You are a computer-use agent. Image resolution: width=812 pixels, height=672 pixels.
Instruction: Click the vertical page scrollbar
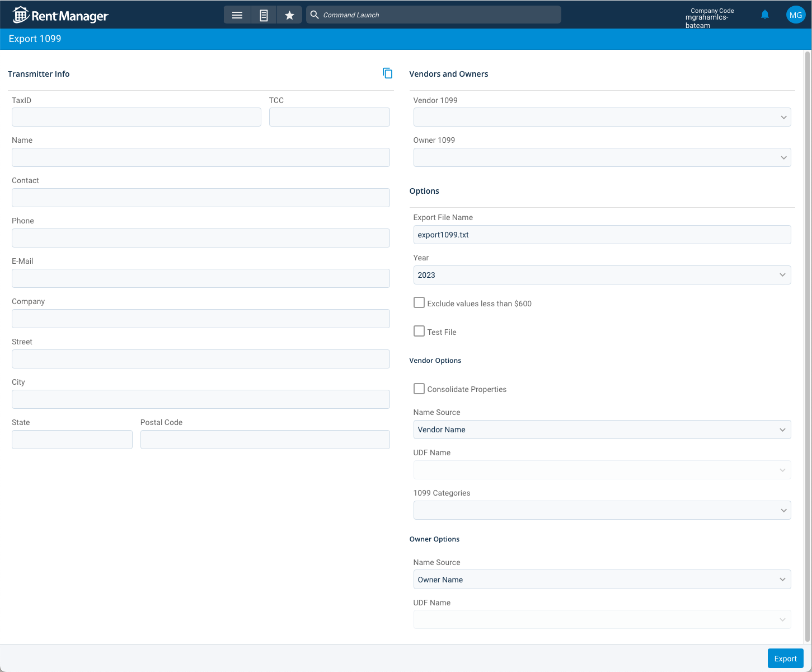(x=808, y=346)
